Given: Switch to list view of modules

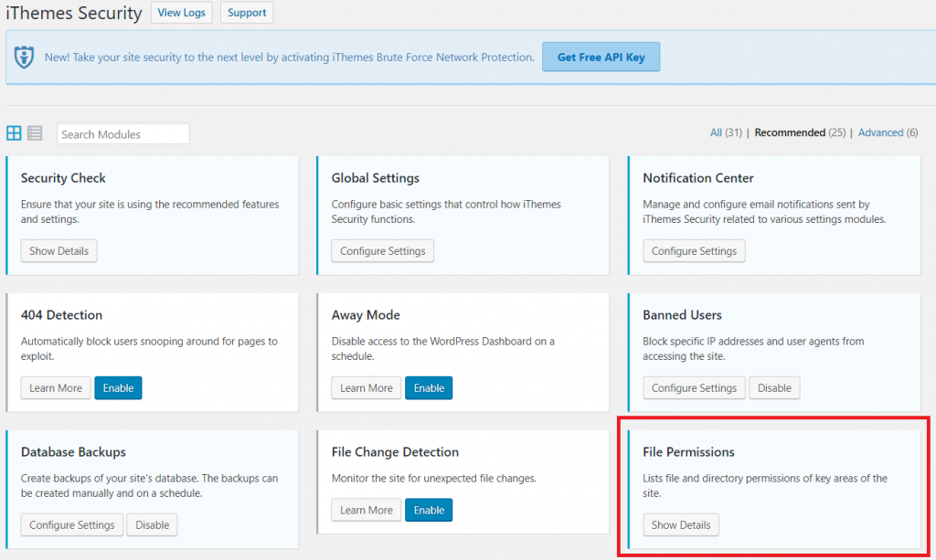Looking at the screenshot, I should 35,133.
